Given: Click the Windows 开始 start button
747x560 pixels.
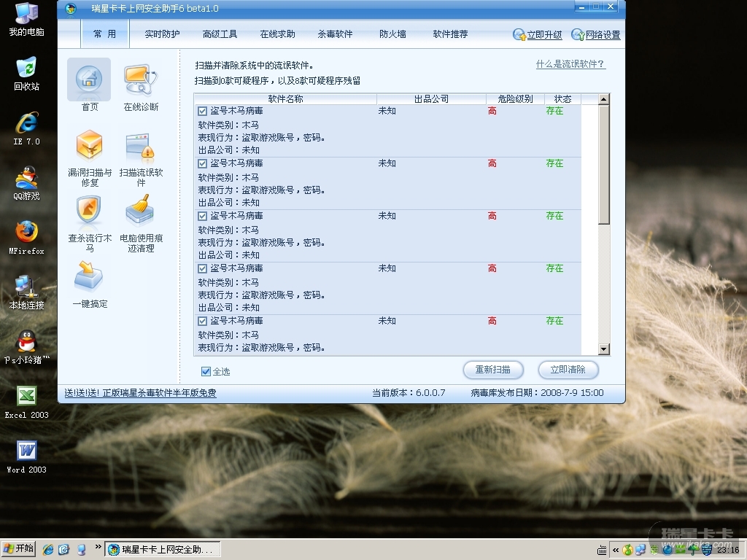Looking at the screenshot, I should (x=19, y=549).
